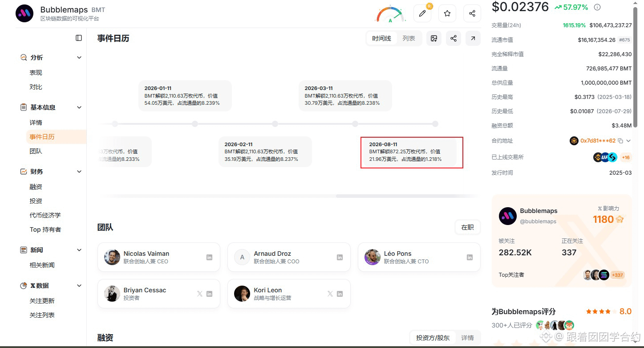Collapse the sidebar with the panel icon
This screenshot has width=644, height=348.
coord(79,38)
